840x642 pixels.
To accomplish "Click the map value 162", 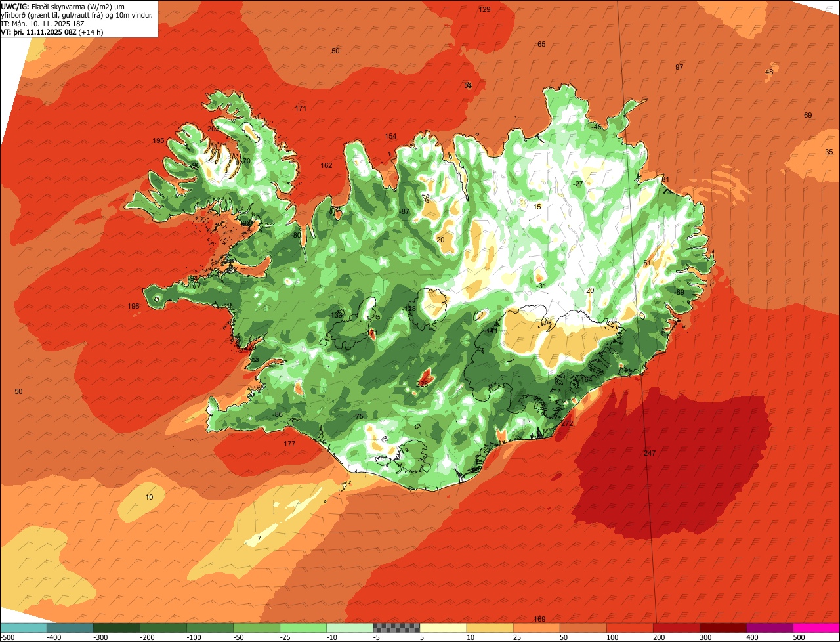I will [x=326, y=165].
